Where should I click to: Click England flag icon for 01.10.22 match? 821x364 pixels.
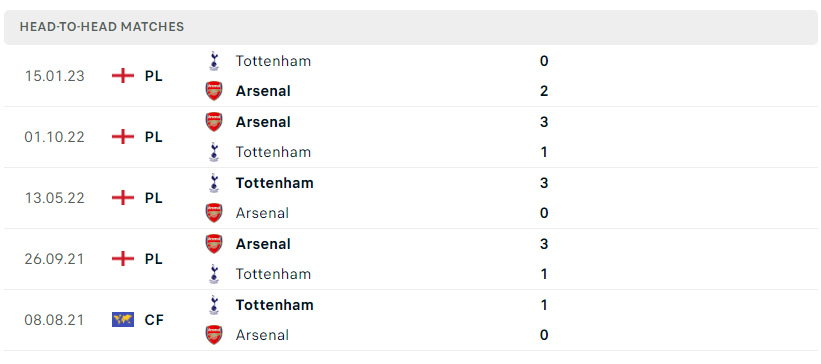(x=123, y=137)
